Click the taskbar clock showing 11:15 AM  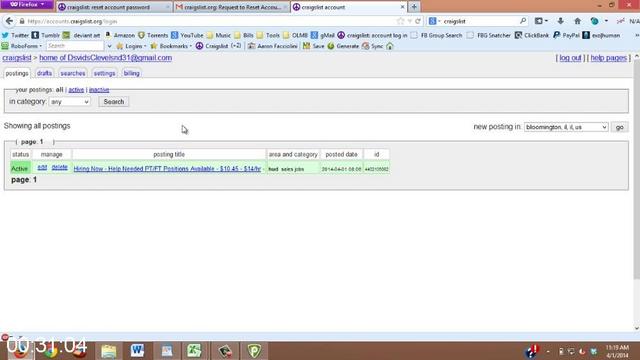pyautogui.click(x=617, y=351)
